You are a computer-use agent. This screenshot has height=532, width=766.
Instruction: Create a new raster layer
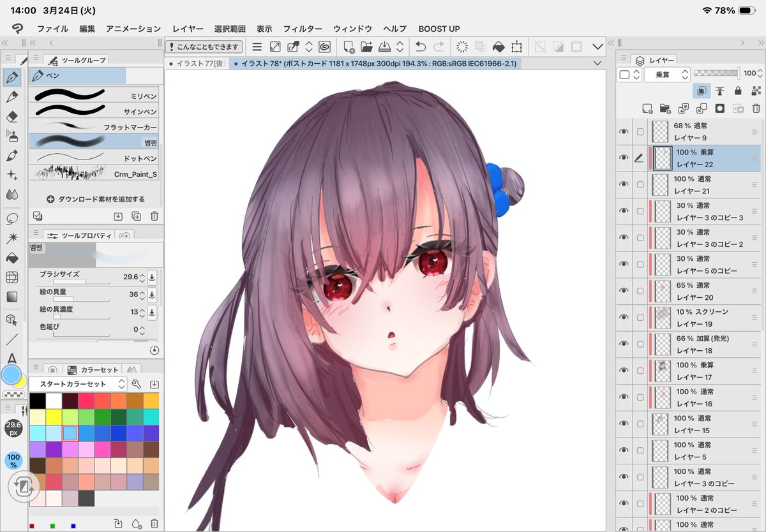647,108
